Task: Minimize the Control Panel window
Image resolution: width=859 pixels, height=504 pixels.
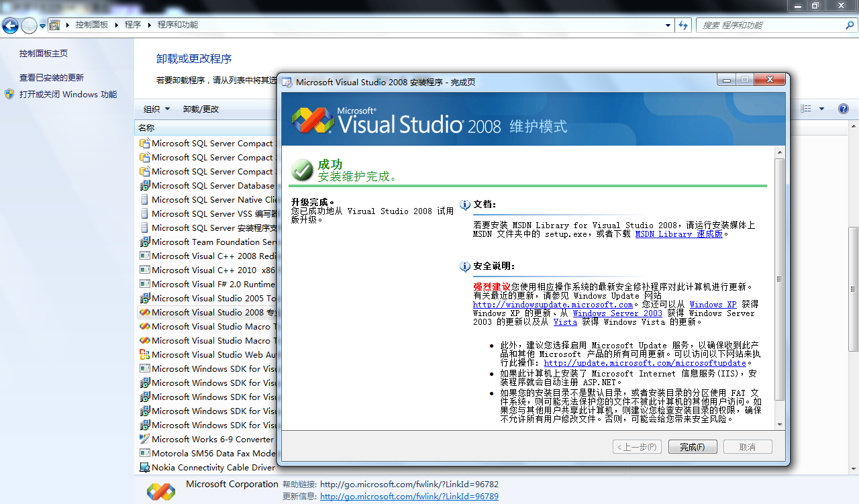Action: [x=797, y=5]
